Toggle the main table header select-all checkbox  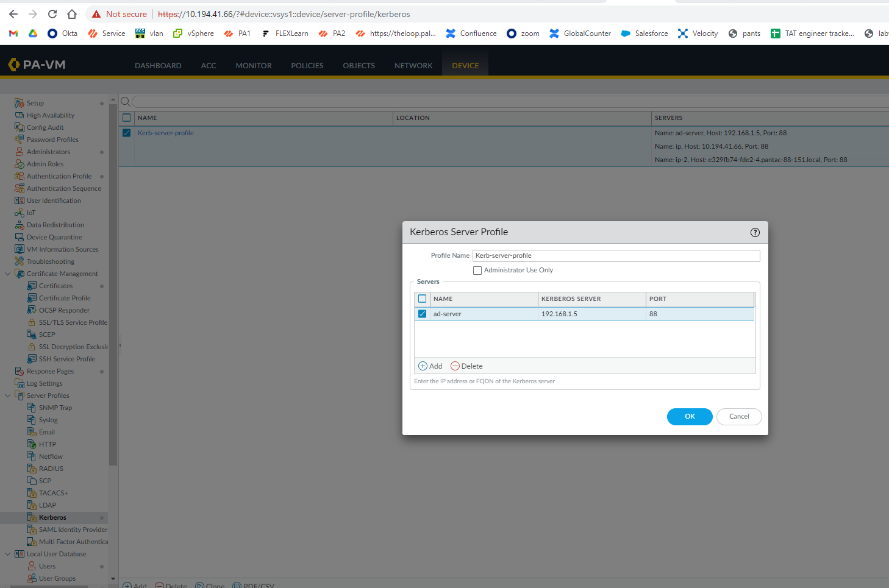click(x=127, y=118)
